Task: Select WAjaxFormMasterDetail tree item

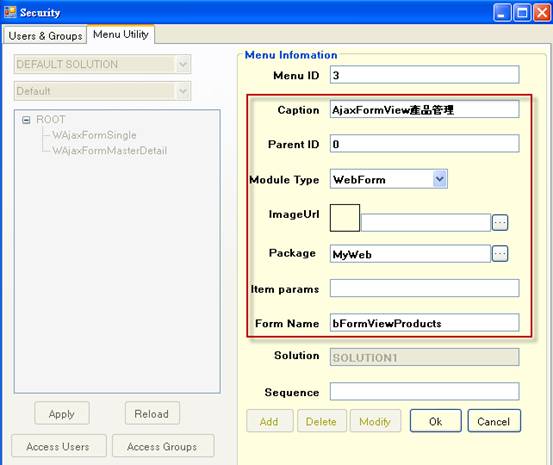Action: [x=109, y=151]
